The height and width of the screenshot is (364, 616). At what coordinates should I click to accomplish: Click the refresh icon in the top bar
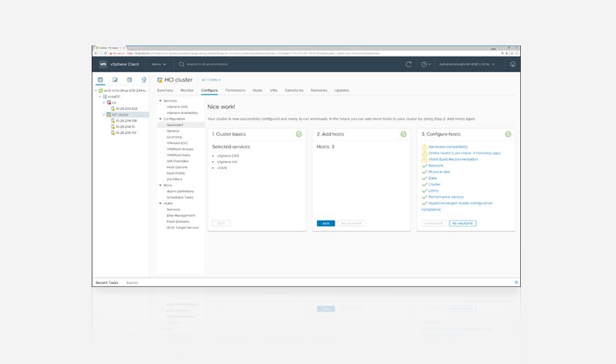[x=409, y=64]
